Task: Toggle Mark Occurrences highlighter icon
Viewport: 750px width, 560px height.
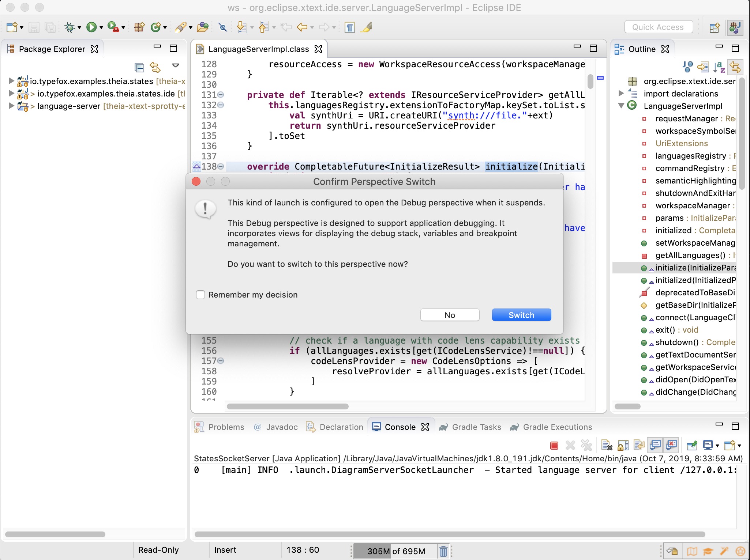Action: (366, 27)
